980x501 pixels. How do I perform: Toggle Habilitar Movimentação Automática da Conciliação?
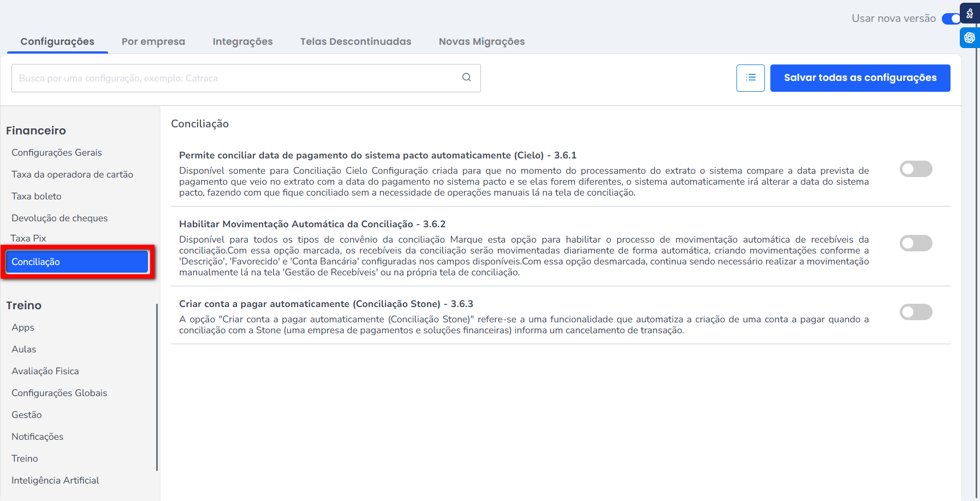[x=916, y=243]
